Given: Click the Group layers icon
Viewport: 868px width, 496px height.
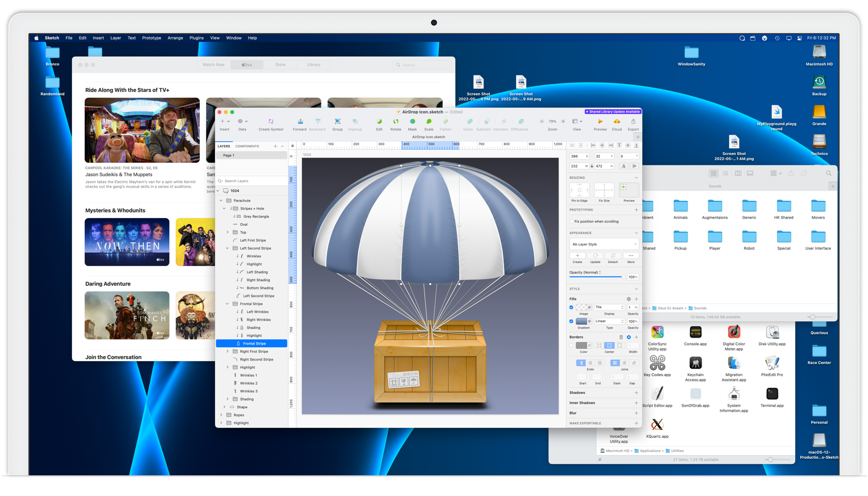Looking at the screenshot, I should click(x=337, y=122).
